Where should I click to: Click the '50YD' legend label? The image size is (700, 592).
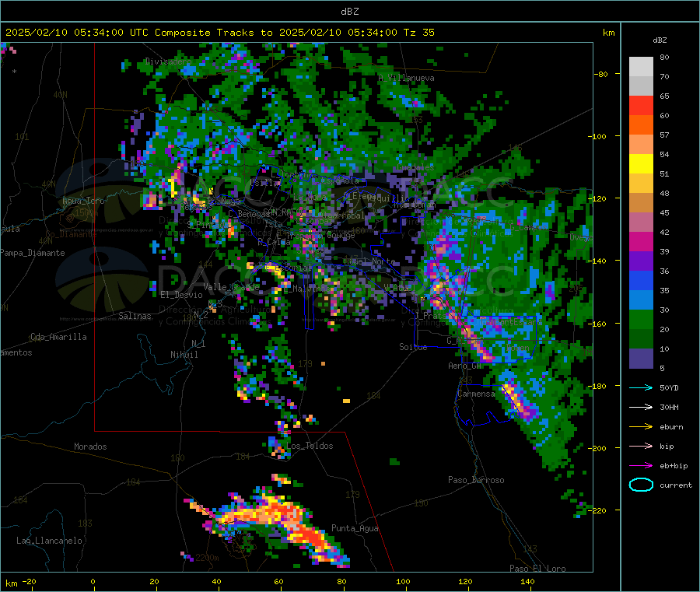pos(669,387)
